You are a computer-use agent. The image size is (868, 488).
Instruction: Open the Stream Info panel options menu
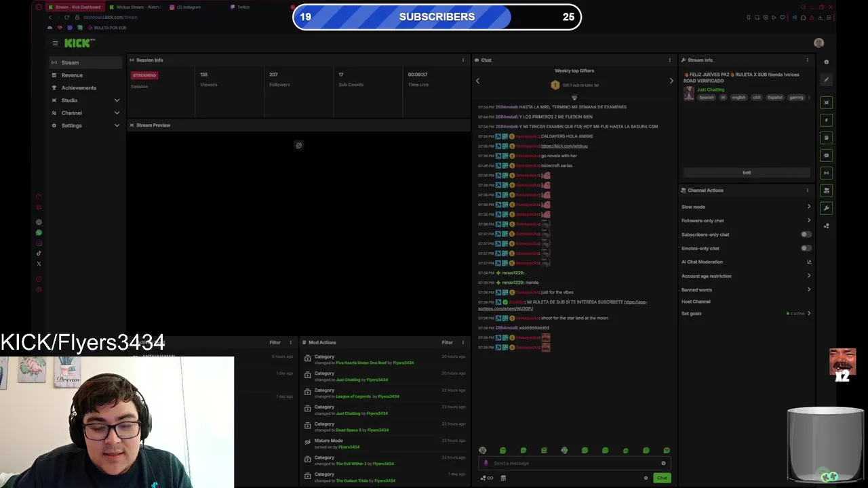coord(807,60)
